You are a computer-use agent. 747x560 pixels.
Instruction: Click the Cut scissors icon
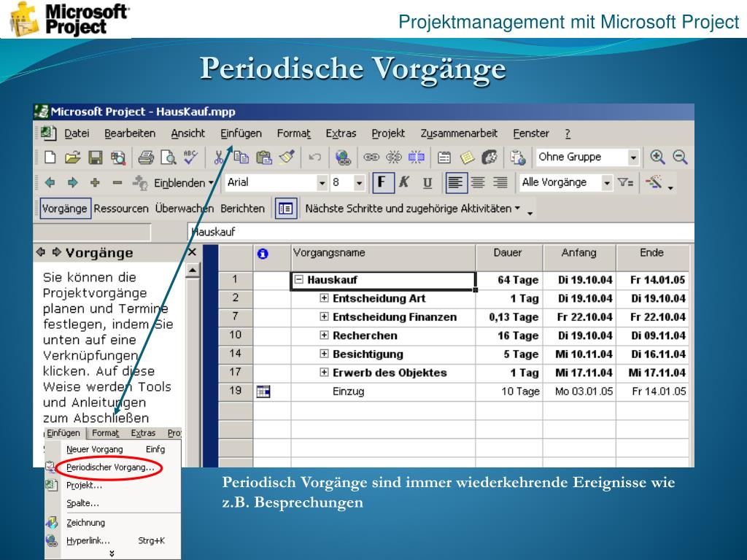(x=219, y=157)
